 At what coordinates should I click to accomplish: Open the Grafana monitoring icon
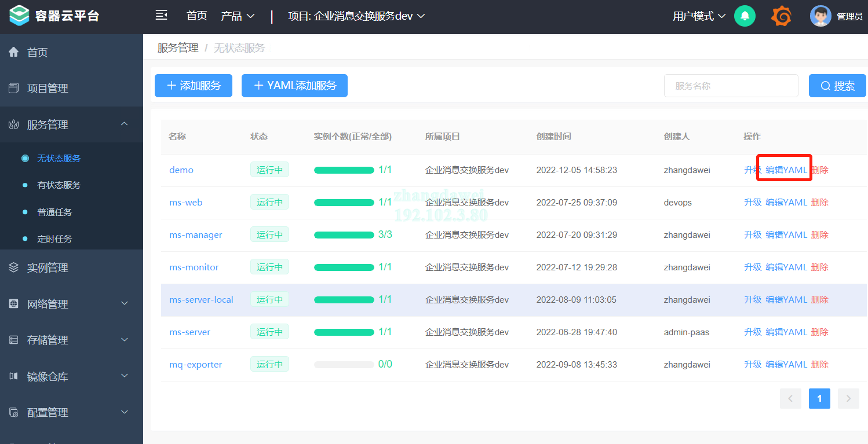point(782,16)
